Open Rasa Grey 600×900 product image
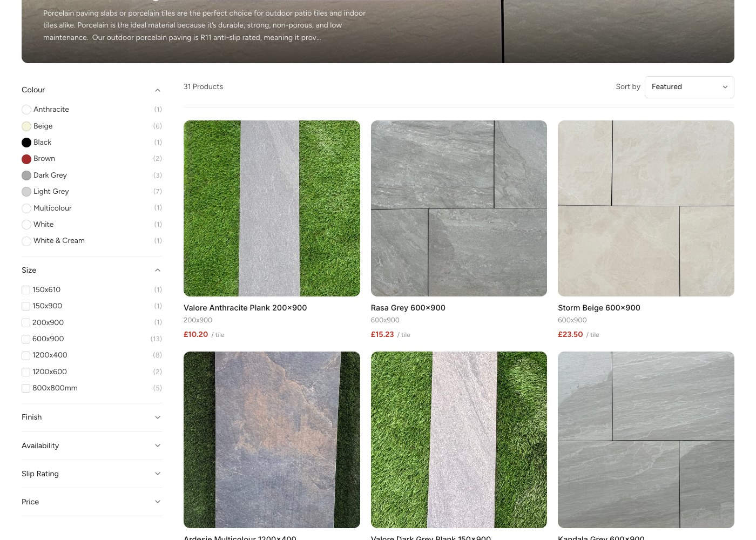The height and width of the screenshot is (540, 756). point(459,208)
